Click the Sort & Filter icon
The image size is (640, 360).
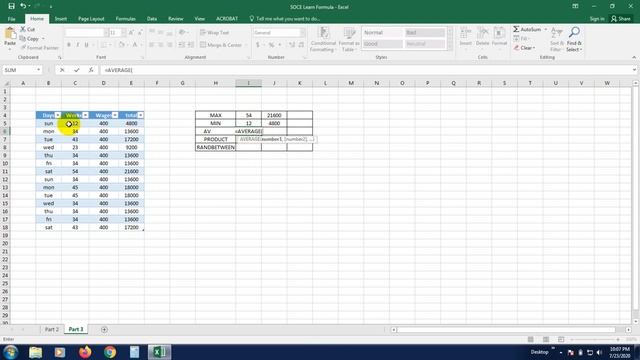pyautogui.click(x=556, y=33)
